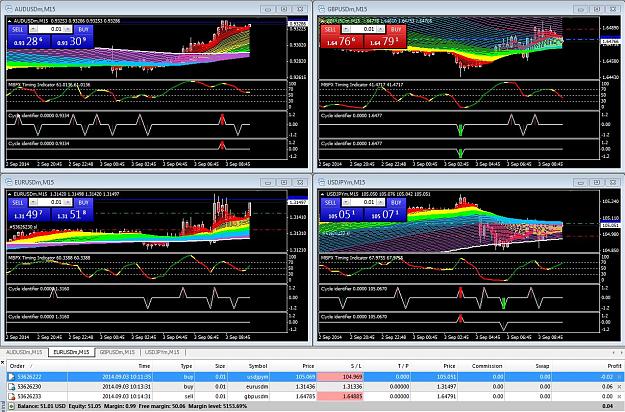Sort trades by the Order column header
Viewport: 625px width, 412px height.
(37, 366)
